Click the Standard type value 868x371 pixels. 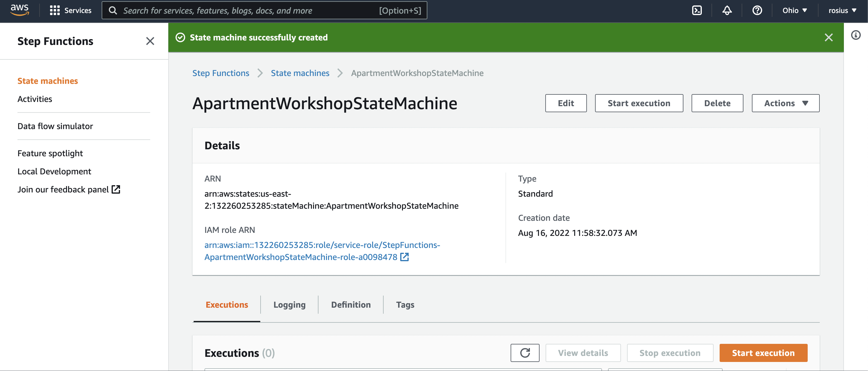tap(535, 194)
